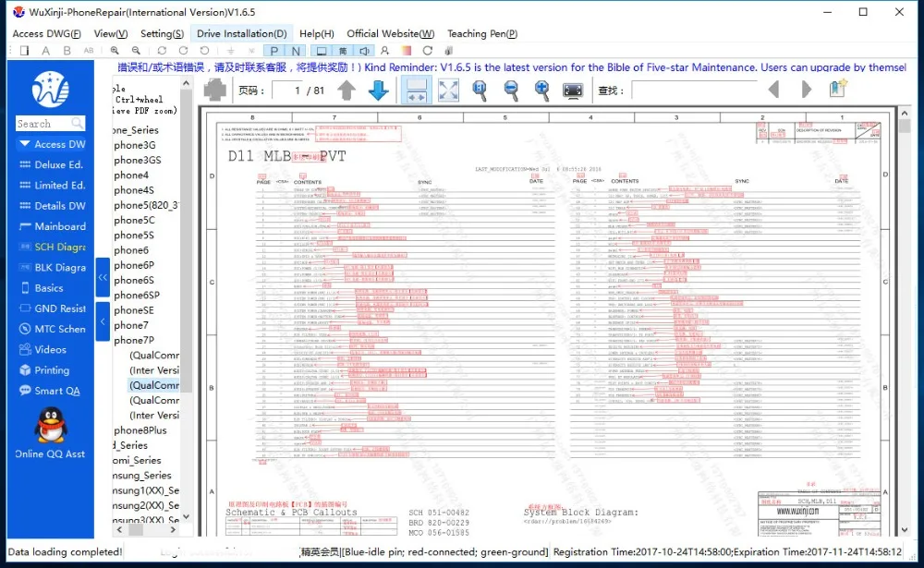Viewport: 924px width, 568px height.
Task: Select the highlighted (QualComm entry in list
Action: [153, 385]
